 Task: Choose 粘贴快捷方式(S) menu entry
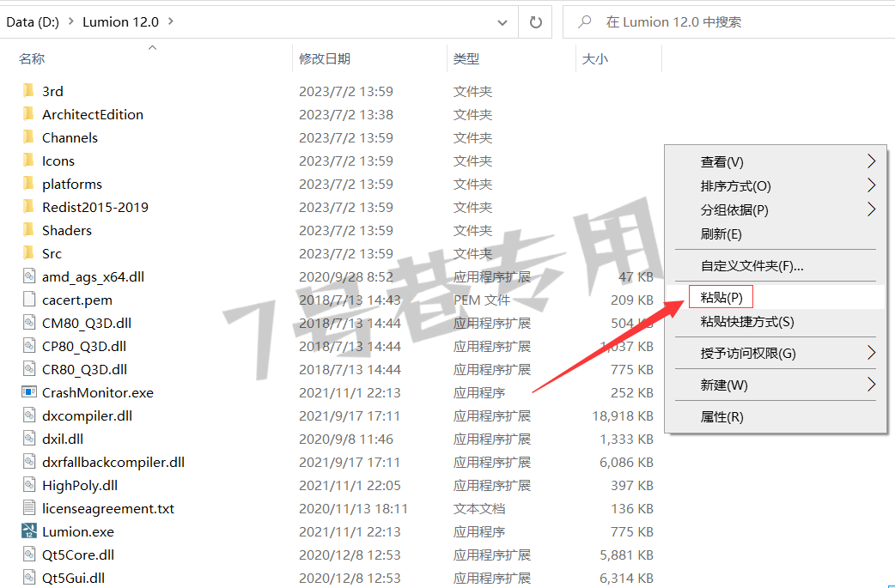tap(776, 322)
